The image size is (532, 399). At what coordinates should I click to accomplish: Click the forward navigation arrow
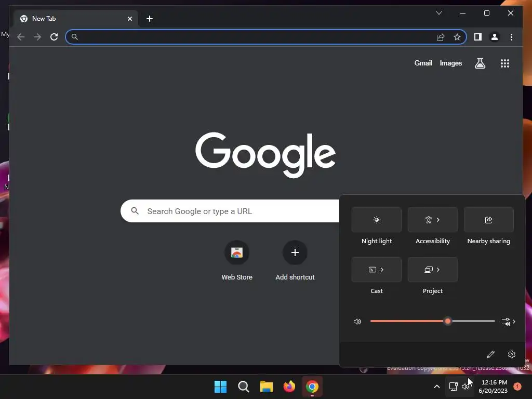[37, 37]
